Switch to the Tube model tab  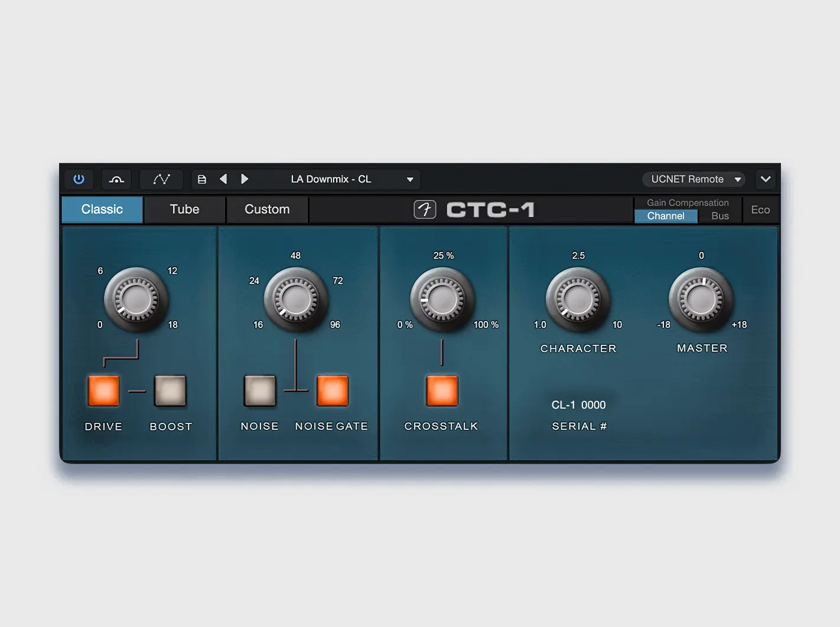click(184, 210)
